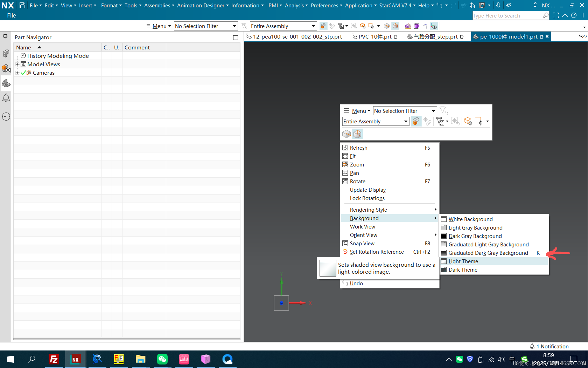
Task: Expand the Model Views tree node
Action: (x=17, y=64)
